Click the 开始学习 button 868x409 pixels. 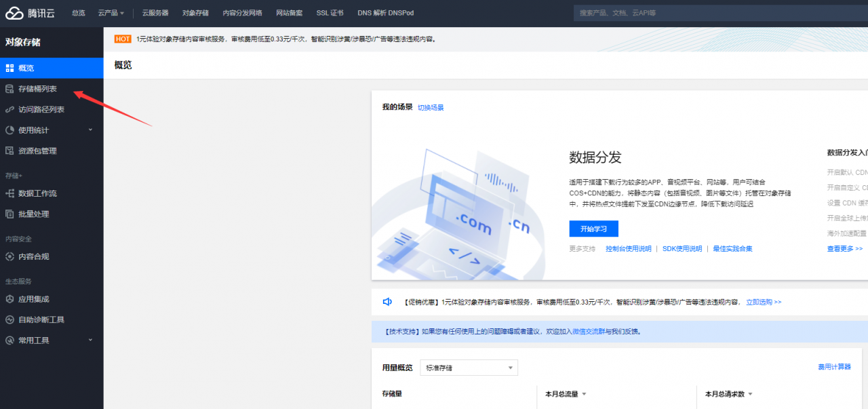[593, 229]
